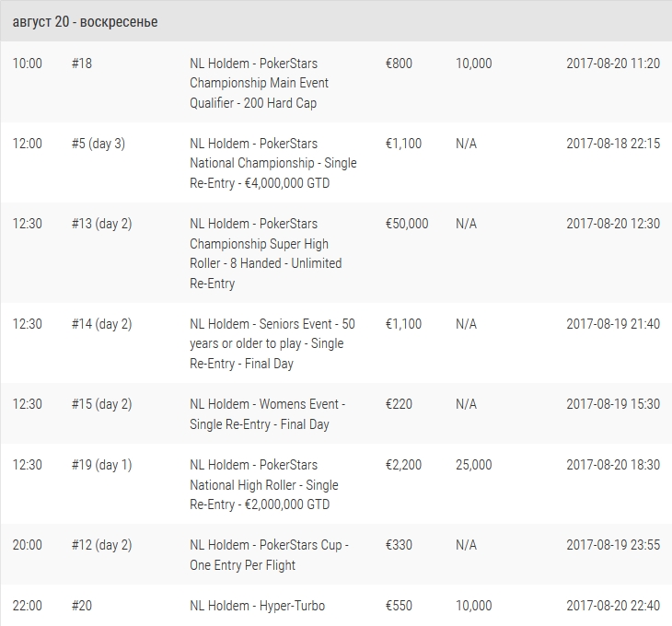Click the 10:00 start time cell
The height and width of the screenshot is (626, 672).
28,64
